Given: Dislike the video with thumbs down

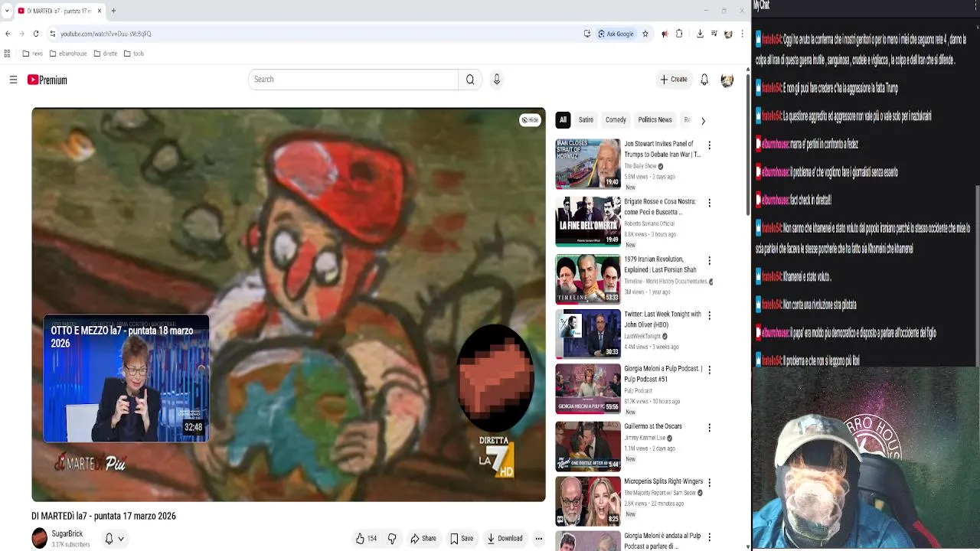Looking at the screenshot, I should [x=392, y=539].
